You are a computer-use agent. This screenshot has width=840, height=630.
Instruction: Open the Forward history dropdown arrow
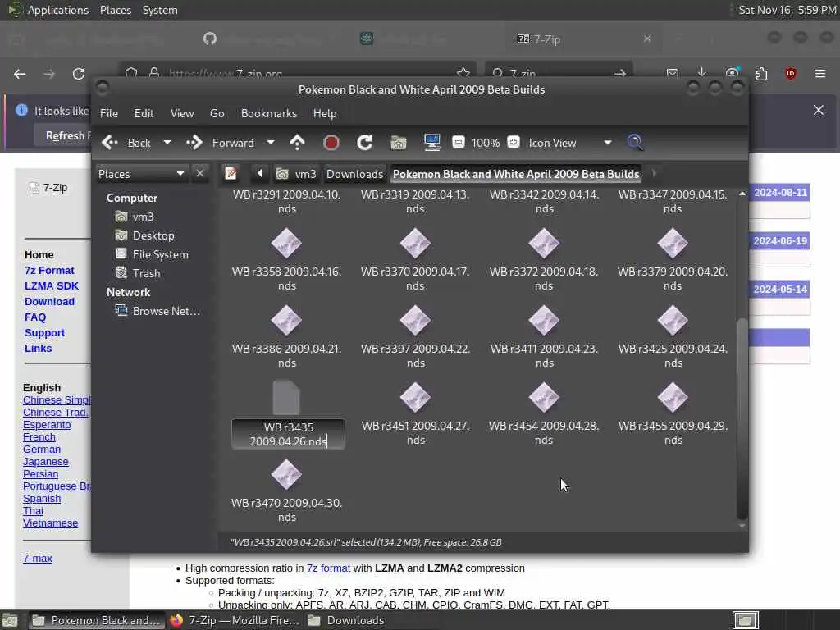click(271, 143)
